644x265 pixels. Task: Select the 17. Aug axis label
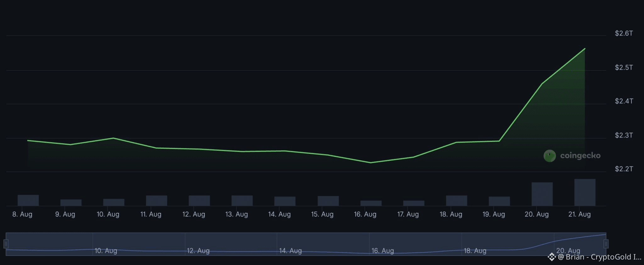(x=408, y=214)
